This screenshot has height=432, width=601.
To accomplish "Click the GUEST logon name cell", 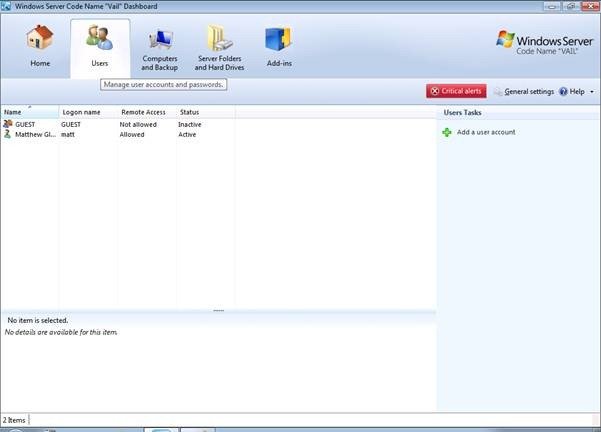I will (x=71, y=125).
